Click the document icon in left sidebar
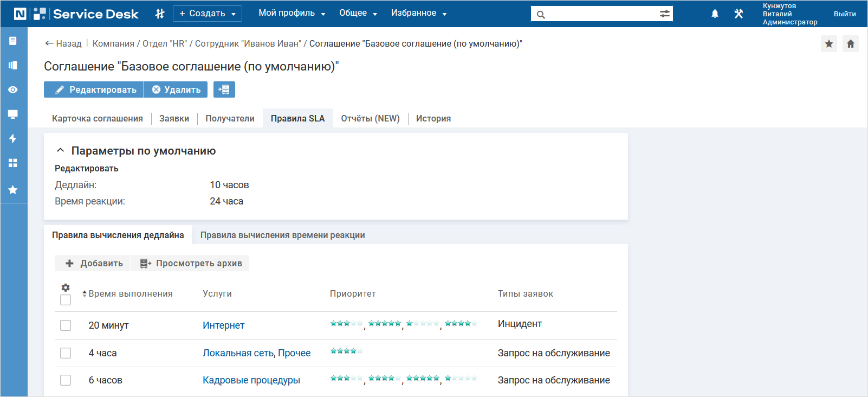Image resolution: width=868 pixels, height=397 pixels. click(13, 41)
